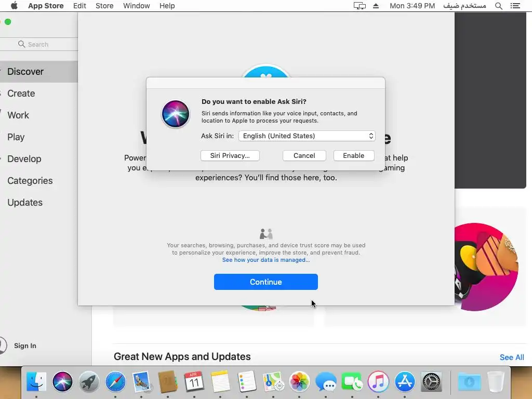Open Maps icon in Dock
The height and width of the screenshot is (399, 532).
(273, 382)
